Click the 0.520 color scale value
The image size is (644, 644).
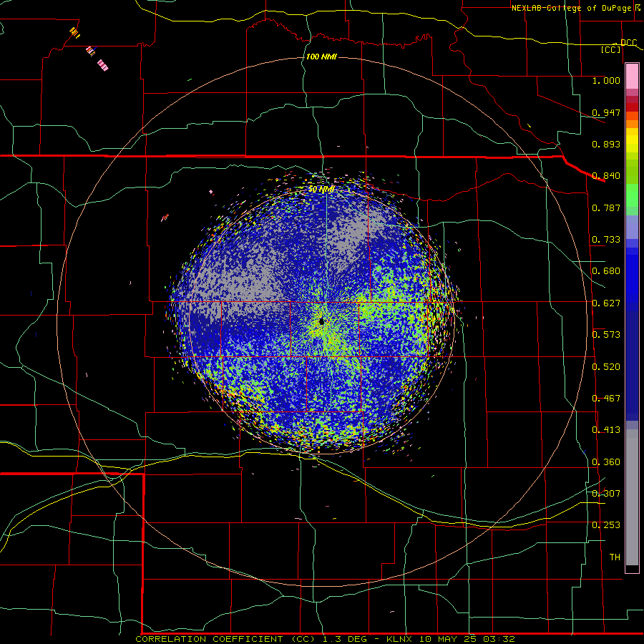click(606, 367)
